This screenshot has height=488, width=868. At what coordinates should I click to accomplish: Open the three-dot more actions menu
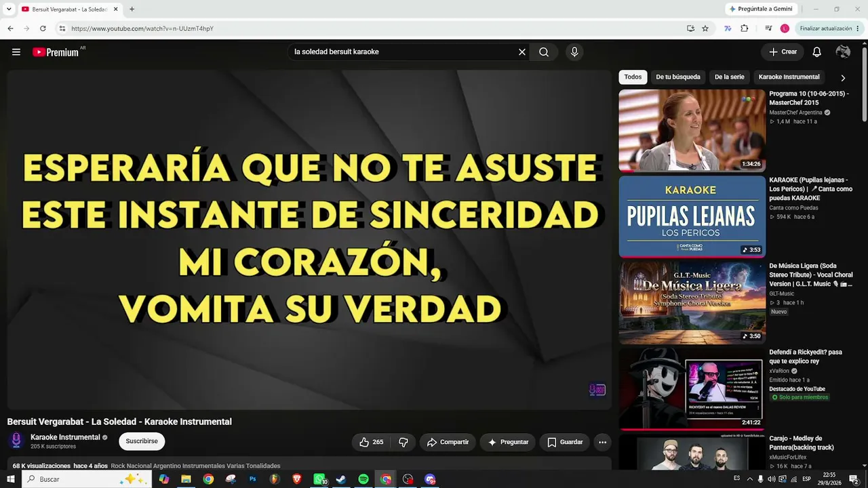click(x=602, y=442)
